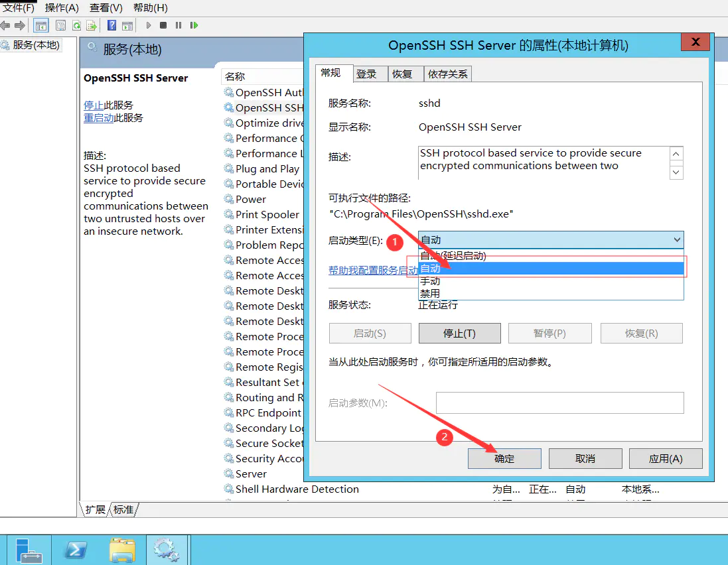Screen dimensions: 728x565
Task: Switch to the 登录 tab
Action: click(x=370, y=74)
